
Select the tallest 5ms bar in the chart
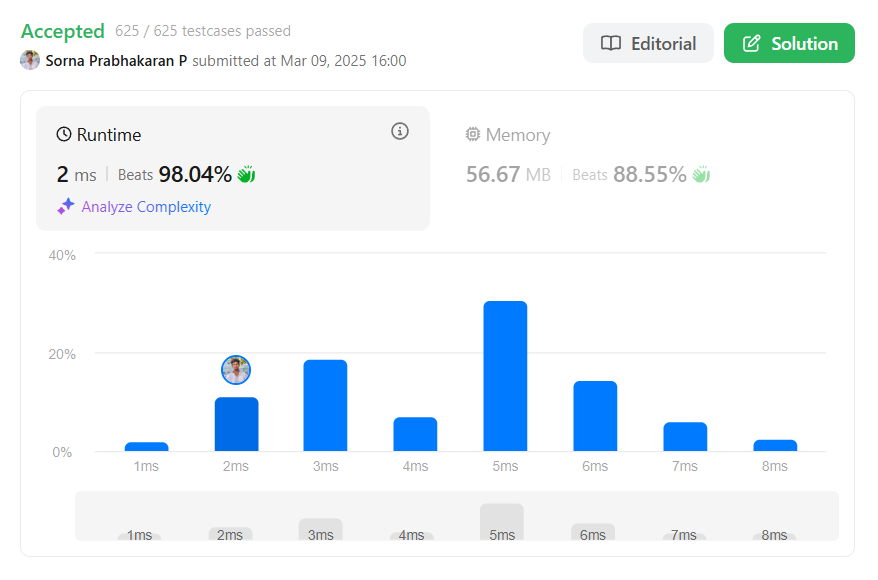coord(505,376)
